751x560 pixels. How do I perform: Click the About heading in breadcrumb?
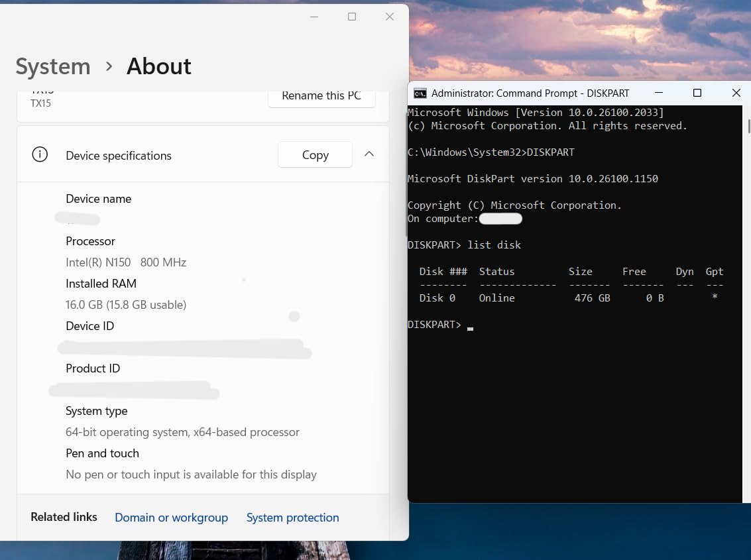click(x=159, y=66)
